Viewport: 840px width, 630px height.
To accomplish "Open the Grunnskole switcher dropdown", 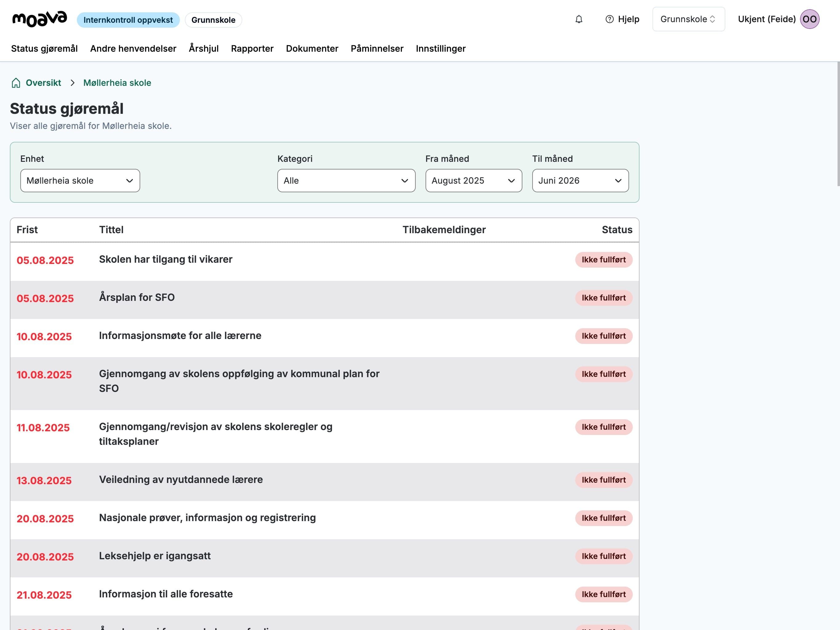I will (688, 19).
